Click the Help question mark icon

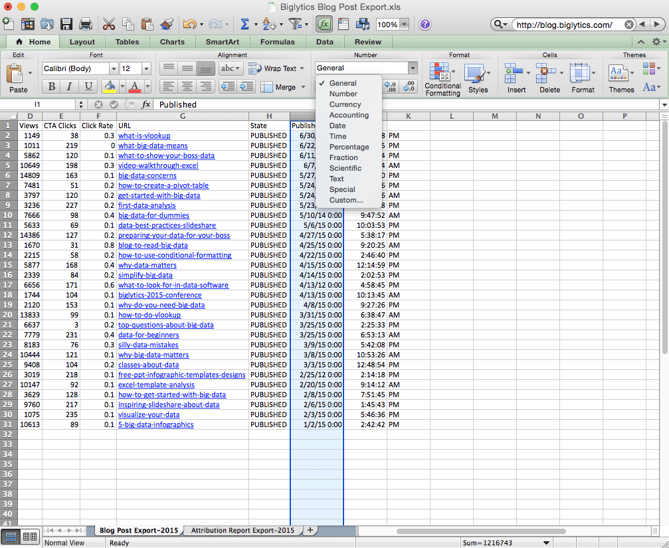pyautogui.click(x=425, y=24)
